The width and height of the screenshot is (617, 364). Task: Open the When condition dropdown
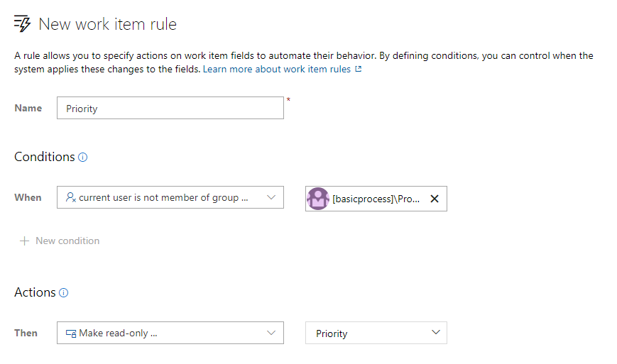click(x=163, y=198)
